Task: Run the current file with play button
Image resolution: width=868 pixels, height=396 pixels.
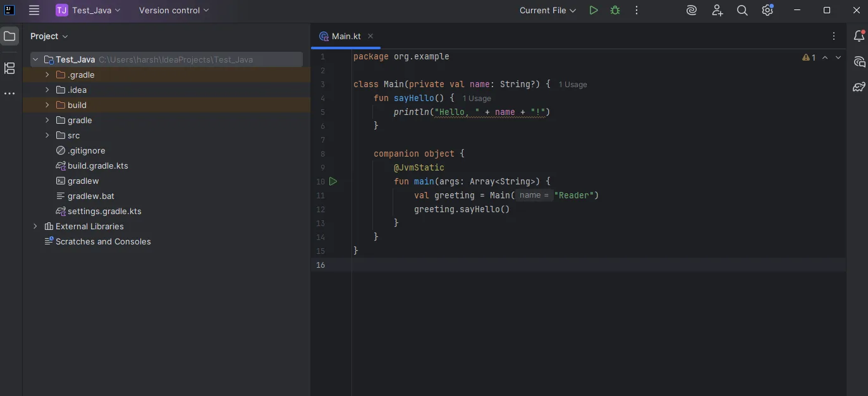Action: (593, 10)
